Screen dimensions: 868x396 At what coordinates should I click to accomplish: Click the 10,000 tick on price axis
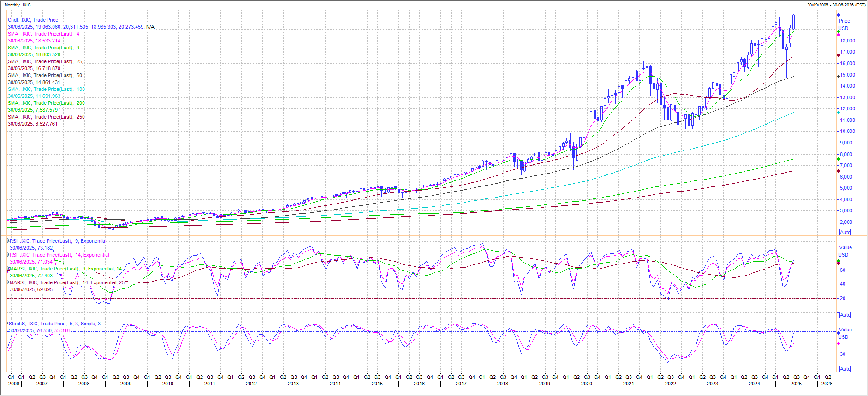pos(847,131)
